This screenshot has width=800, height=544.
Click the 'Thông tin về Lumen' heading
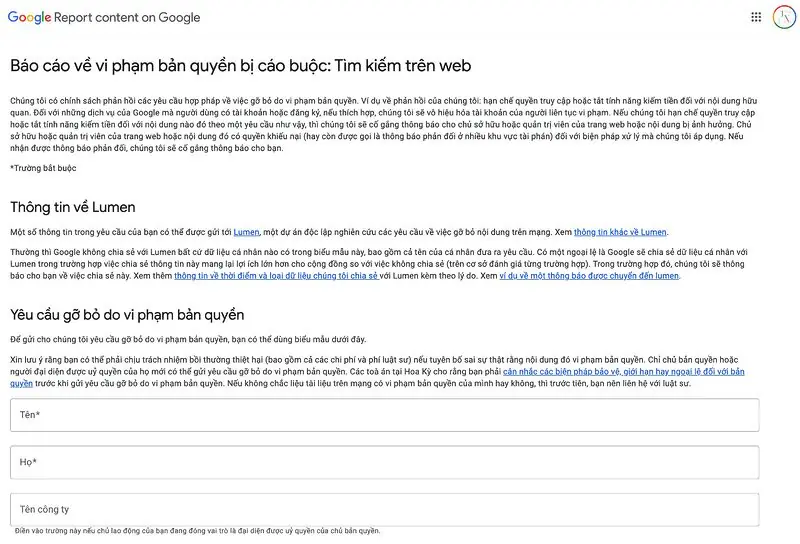pyautogui.click(x=73, y=207)
